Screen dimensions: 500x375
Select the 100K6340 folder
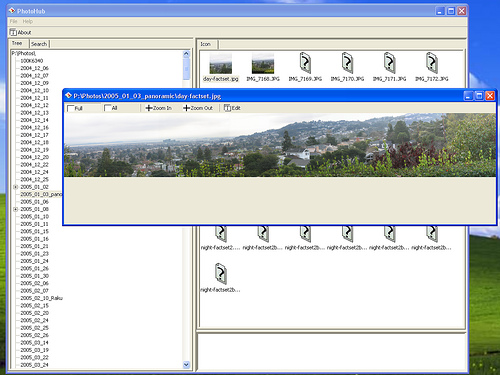32,61
